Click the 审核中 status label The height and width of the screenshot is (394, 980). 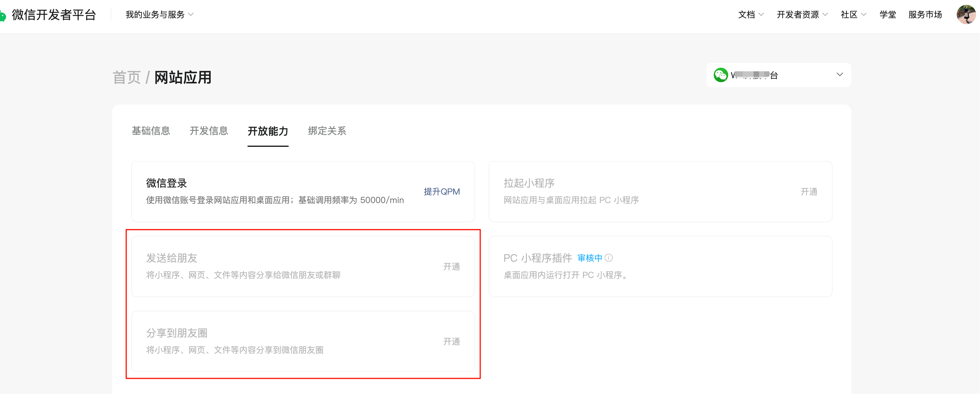coord(590,258)
